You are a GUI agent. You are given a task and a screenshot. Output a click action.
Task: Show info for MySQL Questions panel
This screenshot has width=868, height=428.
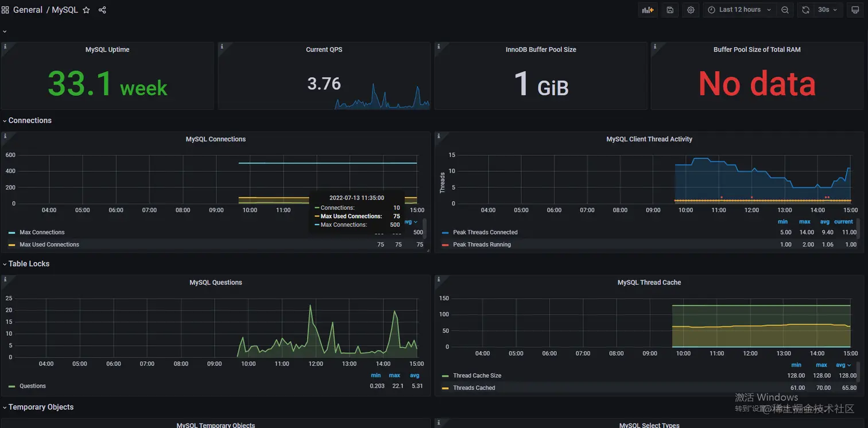pyautogui.click(x=5, y=279)
